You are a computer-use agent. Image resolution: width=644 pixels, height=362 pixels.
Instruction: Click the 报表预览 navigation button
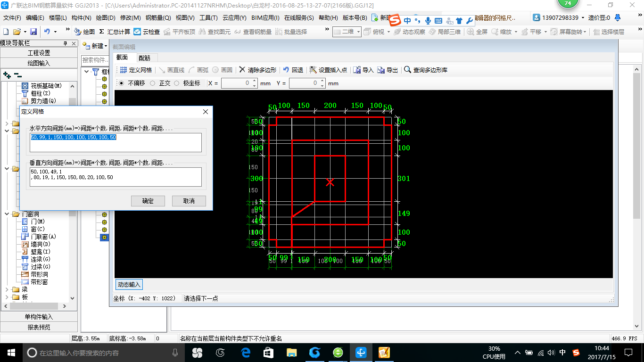click(x=39, y=327)
